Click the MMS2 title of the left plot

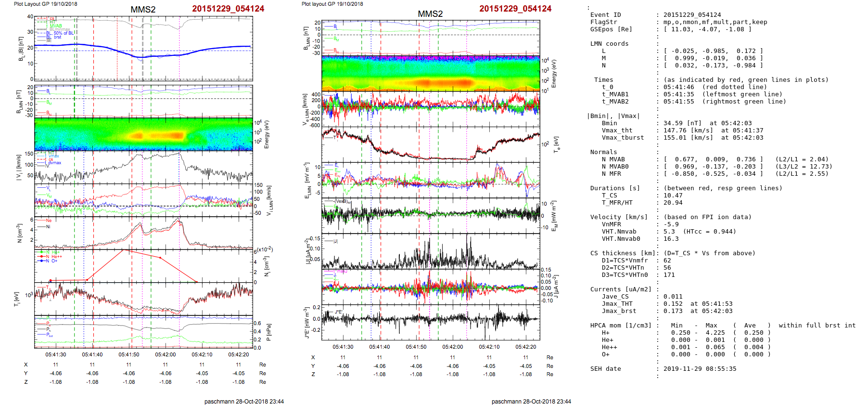click(143, 10)
